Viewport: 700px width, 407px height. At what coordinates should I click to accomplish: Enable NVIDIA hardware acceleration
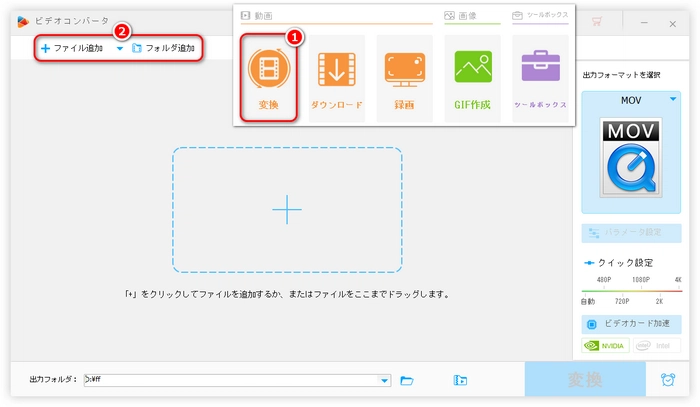606,346
